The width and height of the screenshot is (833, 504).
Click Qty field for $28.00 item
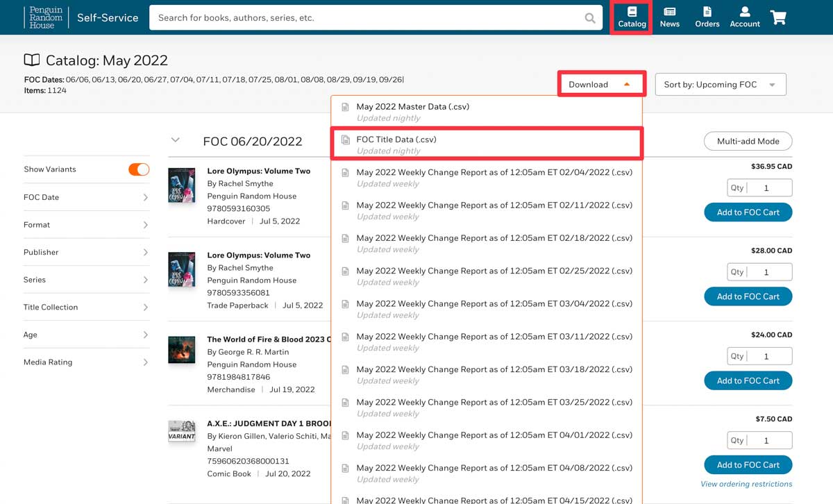pos(759,272)
